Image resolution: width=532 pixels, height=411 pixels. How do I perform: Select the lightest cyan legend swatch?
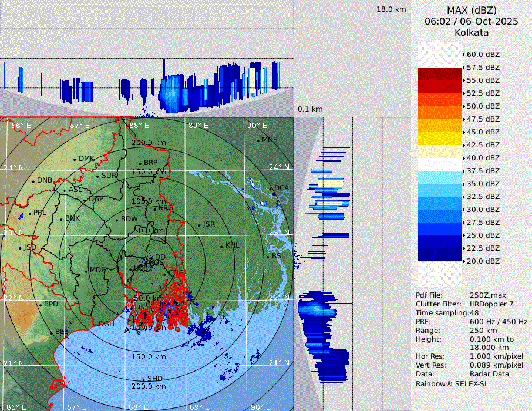(x=439, y=177)
